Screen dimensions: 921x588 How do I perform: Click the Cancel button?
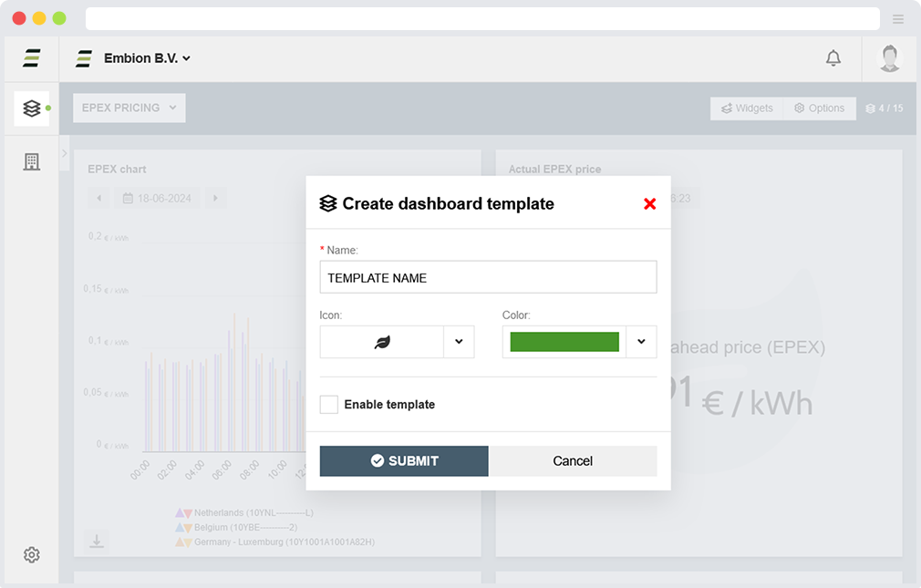(x=573, y=461)
